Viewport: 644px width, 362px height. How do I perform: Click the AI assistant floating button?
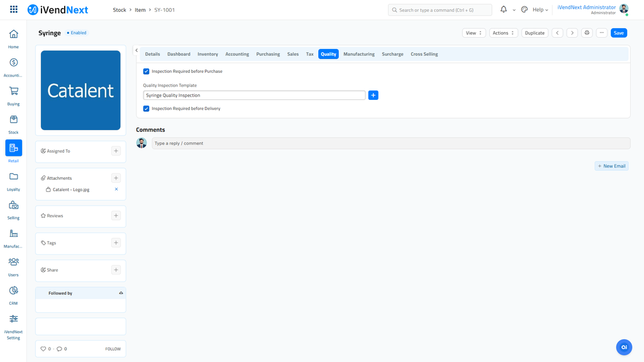pyautogui.click(x=624, y=347)
